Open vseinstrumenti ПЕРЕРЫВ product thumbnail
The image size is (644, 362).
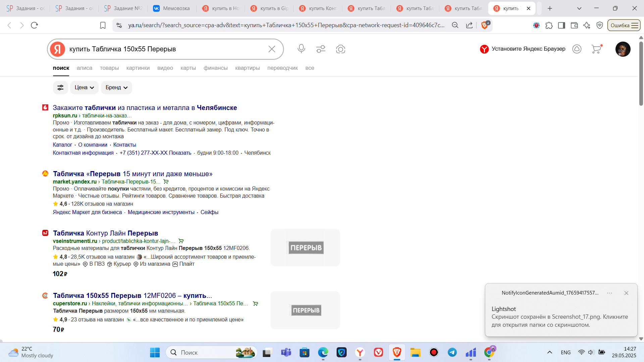coord(305,248)
